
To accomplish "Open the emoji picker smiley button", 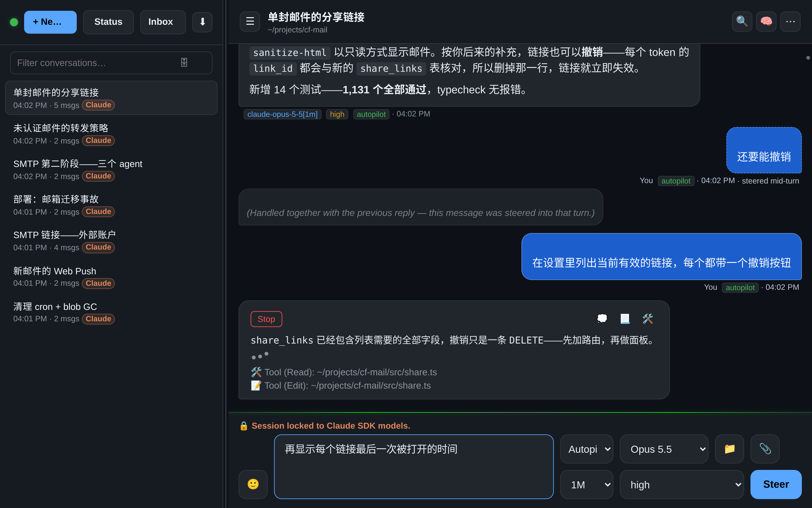I will coord(253,484).
